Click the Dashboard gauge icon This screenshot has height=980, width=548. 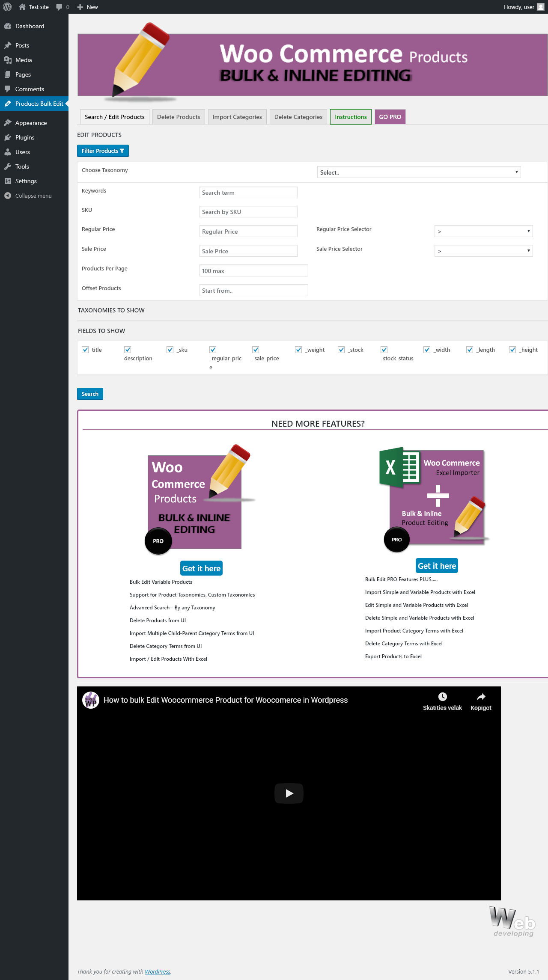click(x=8, y=26)
